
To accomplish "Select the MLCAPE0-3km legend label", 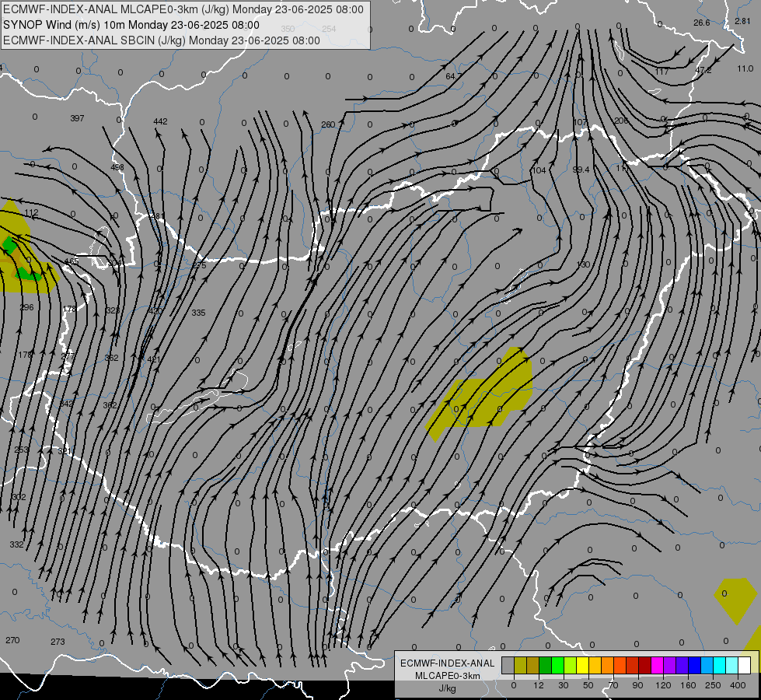I will tap(448, 676).
